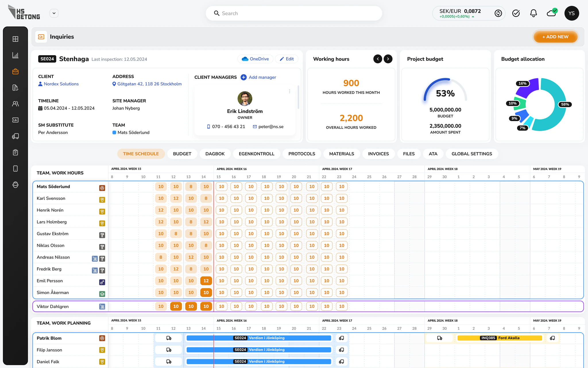Open the YS user avatar

[x=572, y=13]
